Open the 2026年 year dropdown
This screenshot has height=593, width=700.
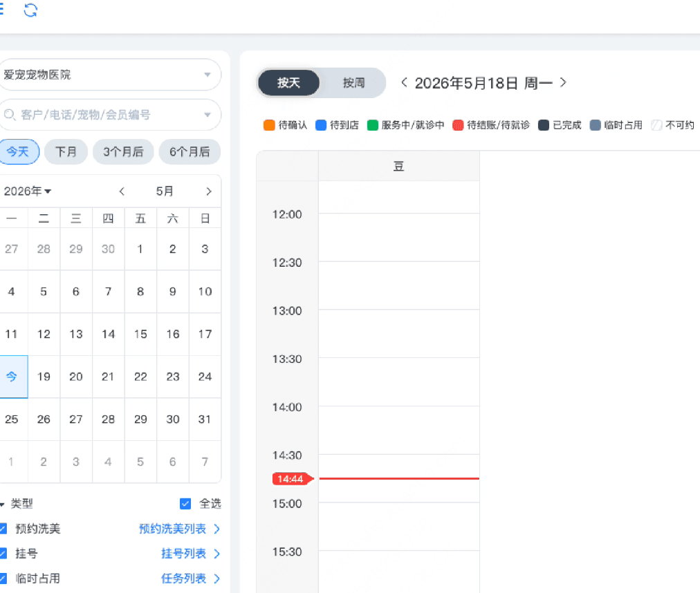27,191
